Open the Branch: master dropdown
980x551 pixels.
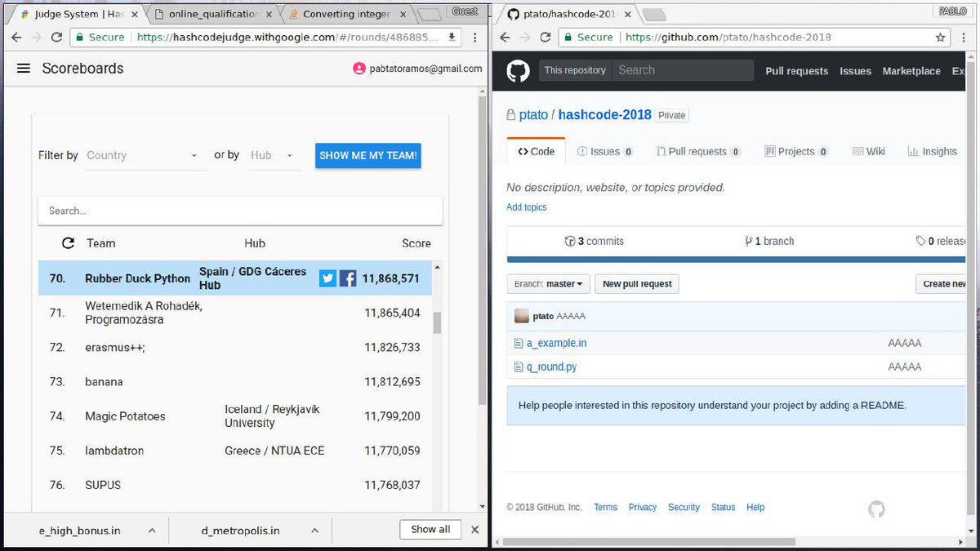tap(548, 284)
